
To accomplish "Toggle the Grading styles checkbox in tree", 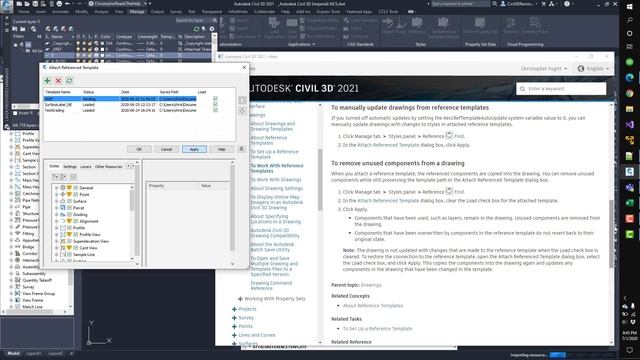I will coord(69,214).
